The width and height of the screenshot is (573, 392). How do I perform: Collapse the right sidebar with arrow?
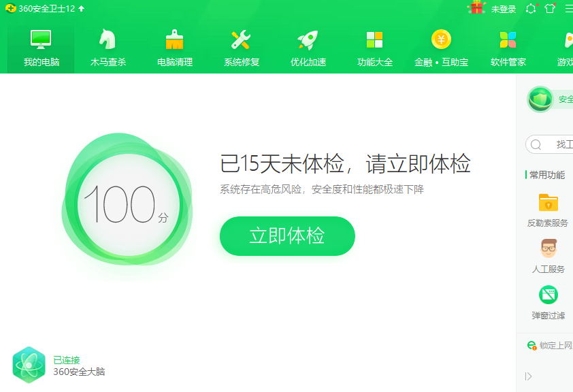pyautogui.click(x=529, y=376)
